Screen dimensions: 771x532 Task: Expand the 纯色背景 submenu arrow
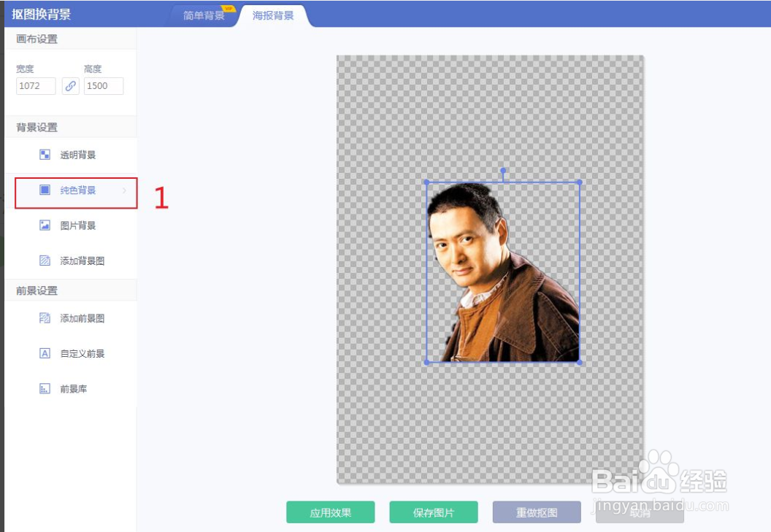pos(124,190)
